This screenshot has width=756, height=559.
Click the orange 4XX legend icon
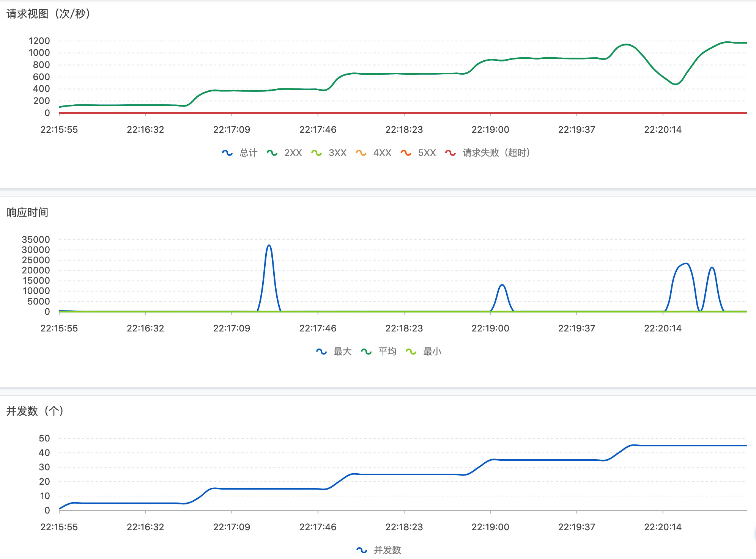coord(361,153)
